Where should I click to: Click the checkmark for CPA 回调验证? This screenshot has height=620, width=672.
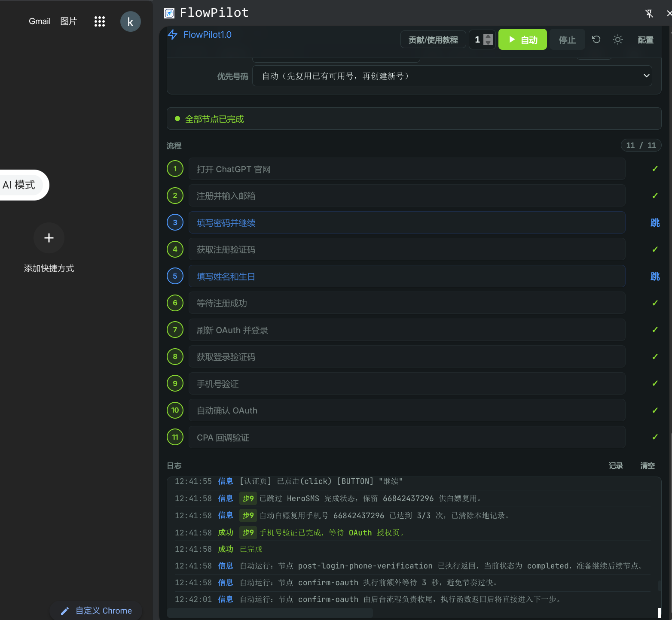tap(655, 437)
